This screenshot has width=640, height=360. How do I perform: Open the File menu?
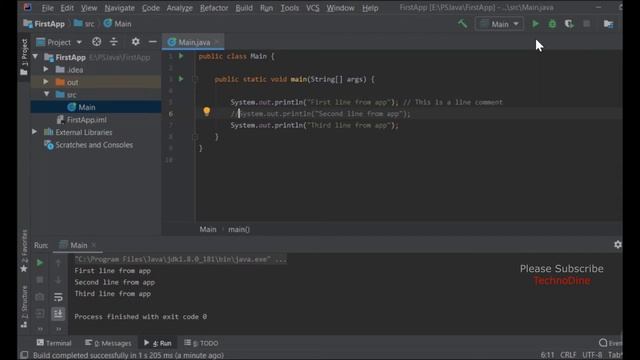pos(47,8)
